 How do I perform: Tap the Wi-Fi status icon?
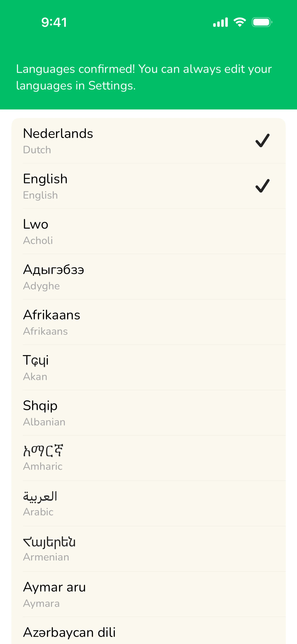pyautogui.click(x=239, y=22)
